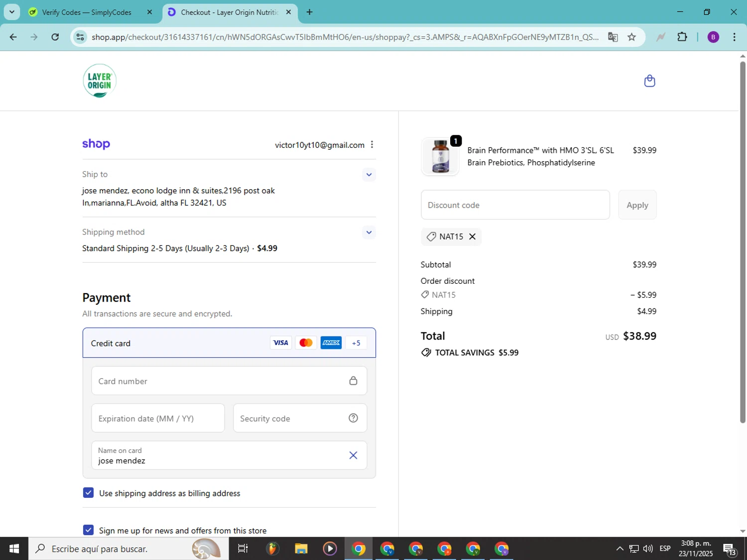Show the +5 more card types
The image size is (747, 560).
[x=356, y=342]
